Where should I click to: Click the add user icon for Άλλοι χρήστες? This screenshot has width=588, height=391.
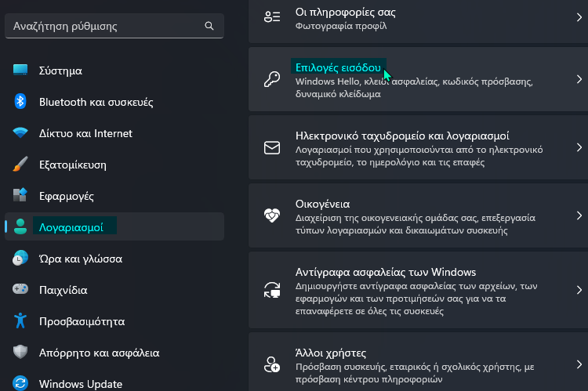click(272, 364)
